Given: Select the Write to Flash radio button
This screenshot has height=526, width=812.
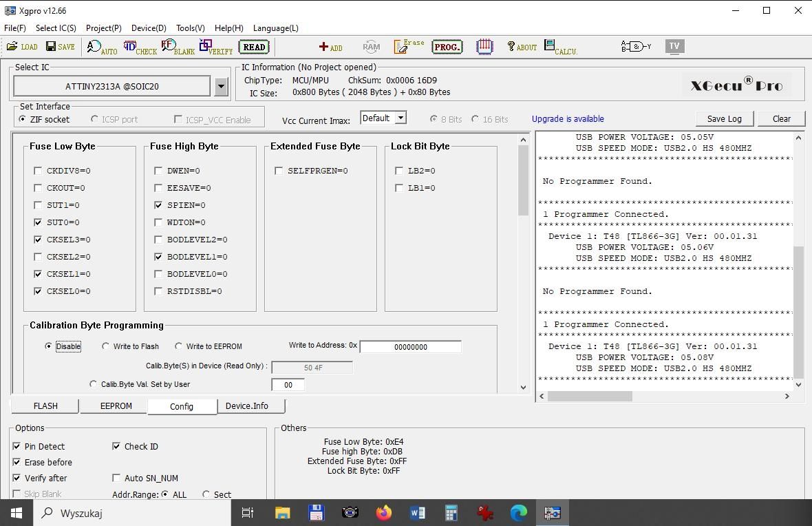Looking at the screenshot, I should pyautogui.click(x=106, y=346).
